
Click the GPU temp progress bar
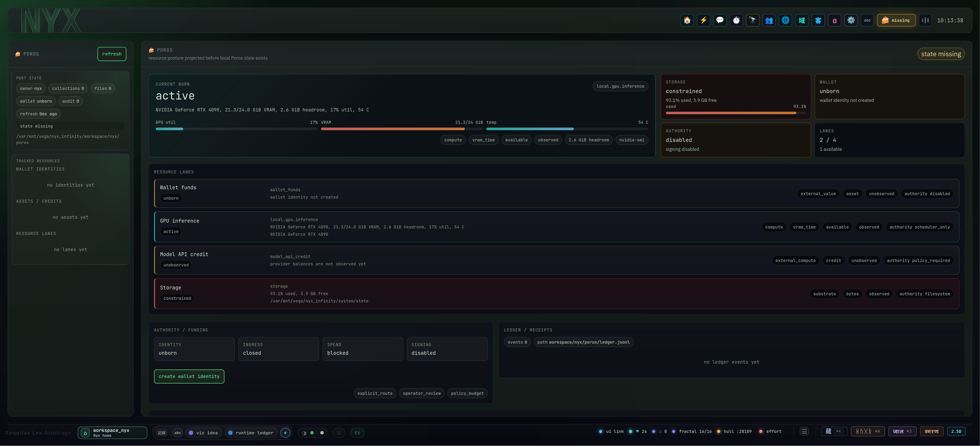click(x=567, y=129)
